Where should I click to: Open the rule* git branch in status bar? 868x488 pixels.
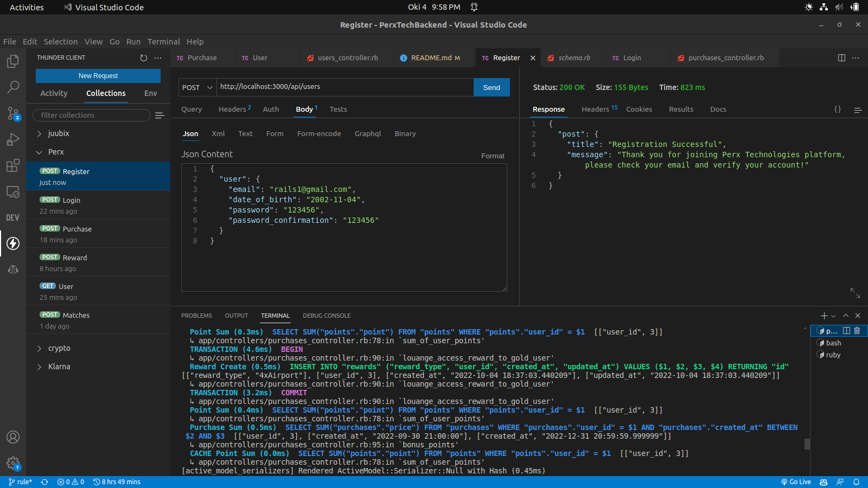pos(20,481)
